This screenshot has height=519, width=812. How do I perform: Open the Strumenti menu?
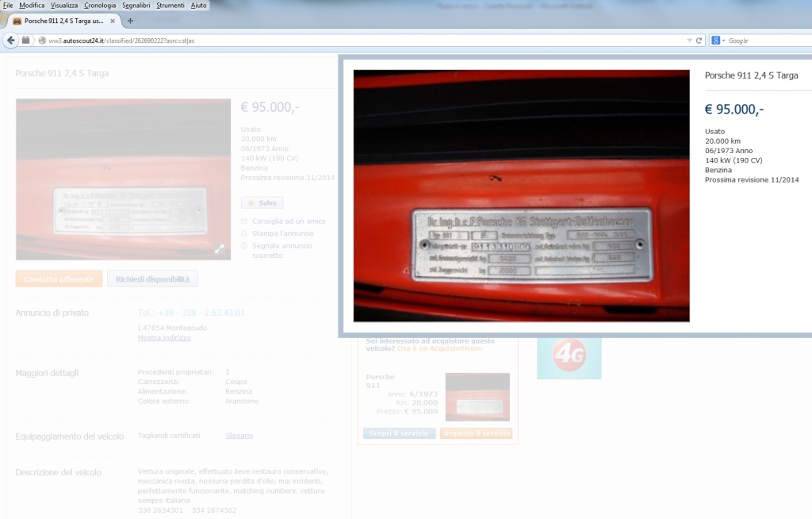click(170, 6)
